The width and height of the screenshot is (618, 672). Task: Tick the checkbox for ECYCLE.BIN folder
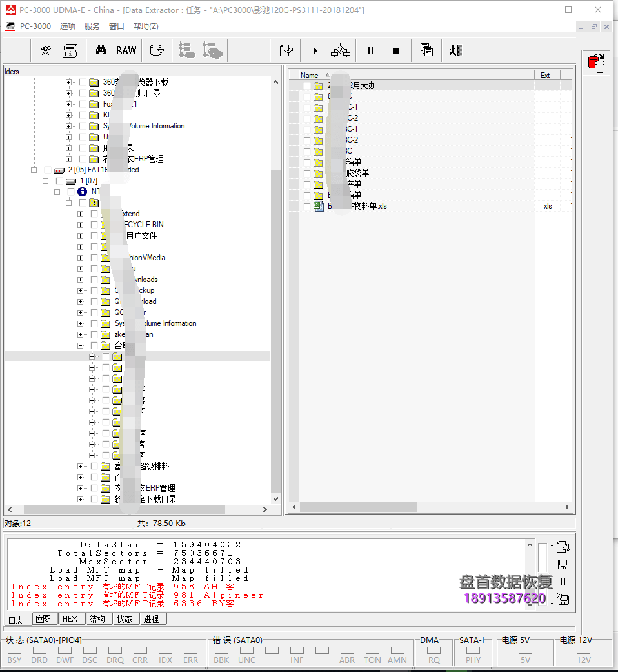click(x=94, y=225)
